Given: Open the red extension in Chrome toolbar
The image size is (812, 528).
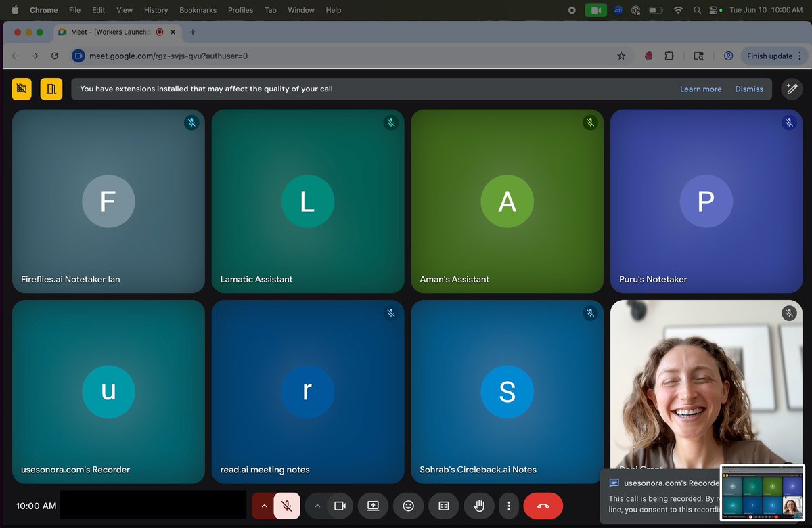Looking at the screenshot, I should (648, 56).
